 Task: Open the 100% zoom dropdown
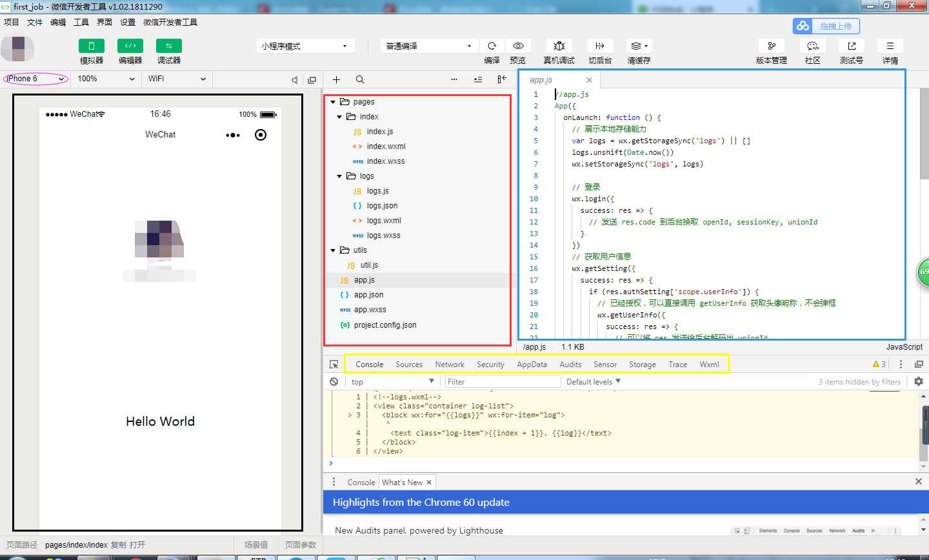tap(106, 79)
